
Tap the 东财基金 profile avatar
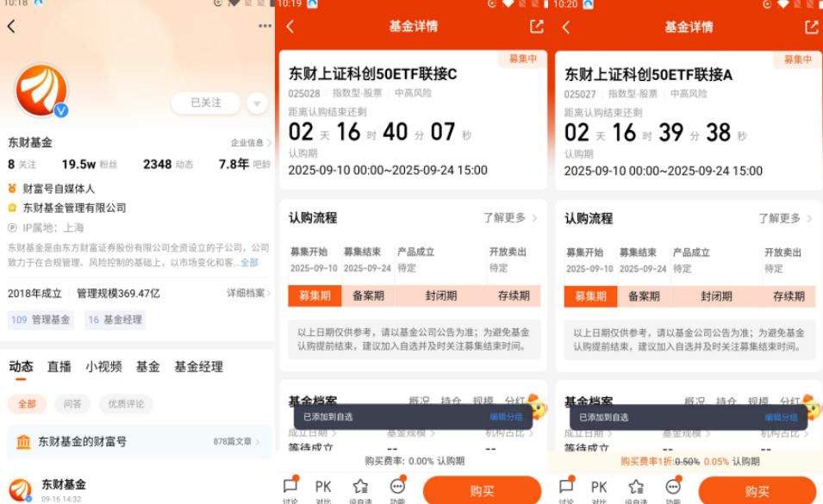(x=41, y=90)
